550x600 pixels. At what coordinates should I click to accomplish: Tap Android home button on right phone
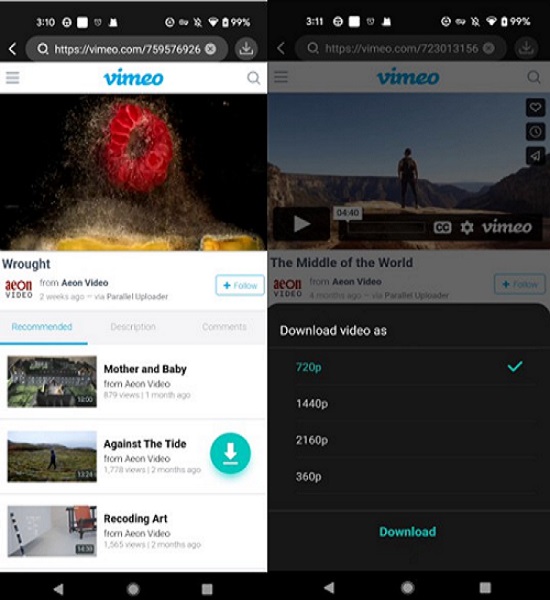pyautogui.click(x=408, y=587)
